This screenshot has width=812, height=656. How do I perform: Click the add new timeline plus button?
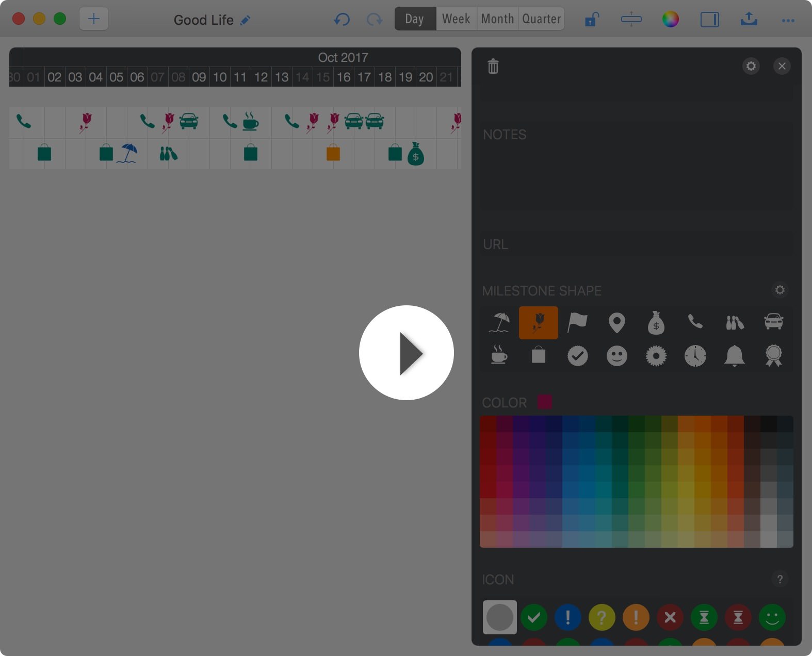click(x=94, y=19)
